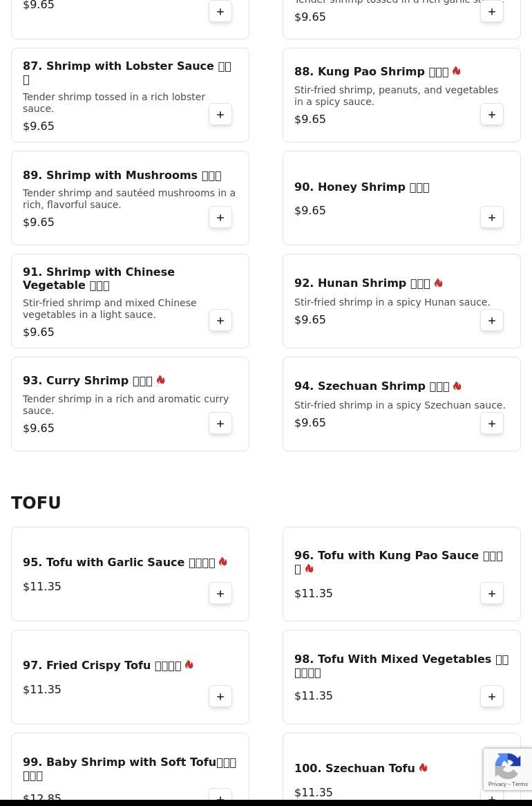Select the Baby Shrimp with Soft Tofu card

pyautogui.click(x=130, y=769)
